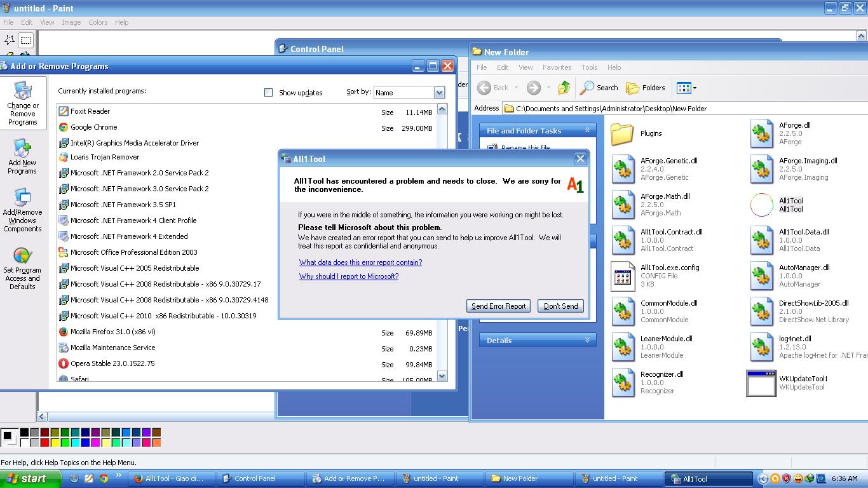Viewport: 868px width, 488px height.
Task: Select Foxit Reader in installed programs list
Action: click(x=247, y=111)
